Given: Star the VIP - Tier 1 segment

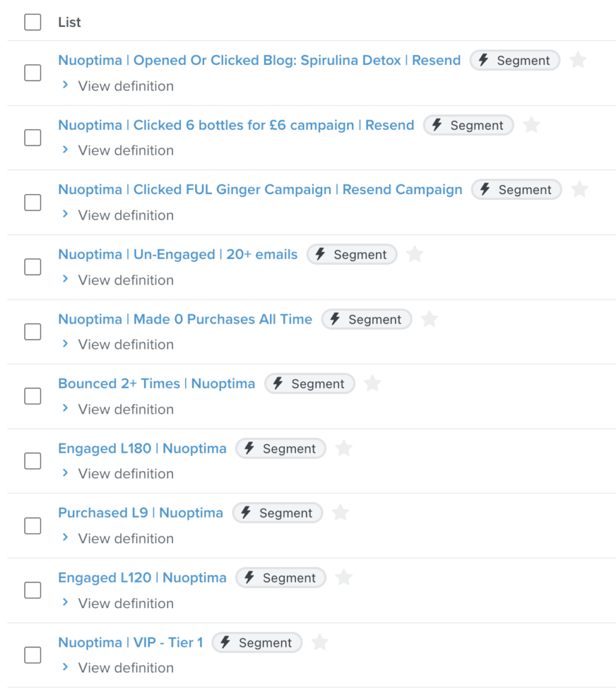Looking at the screenshot, I should pos(319,642).
